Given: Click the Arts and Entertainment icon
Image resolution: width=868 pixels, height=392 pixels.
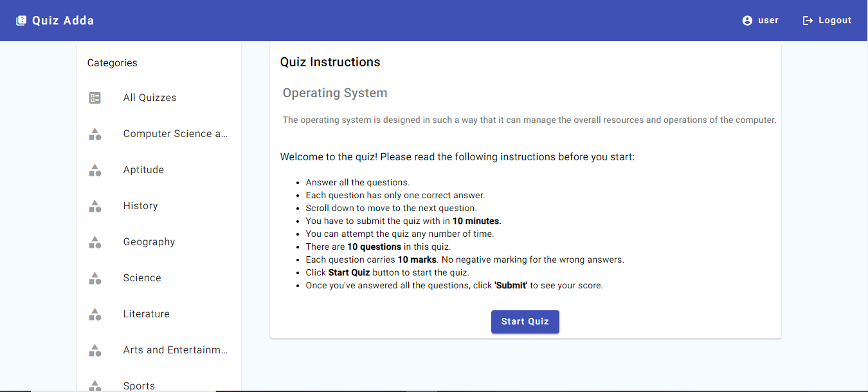Looking at the screenshot, I should [x=95, y=350].
